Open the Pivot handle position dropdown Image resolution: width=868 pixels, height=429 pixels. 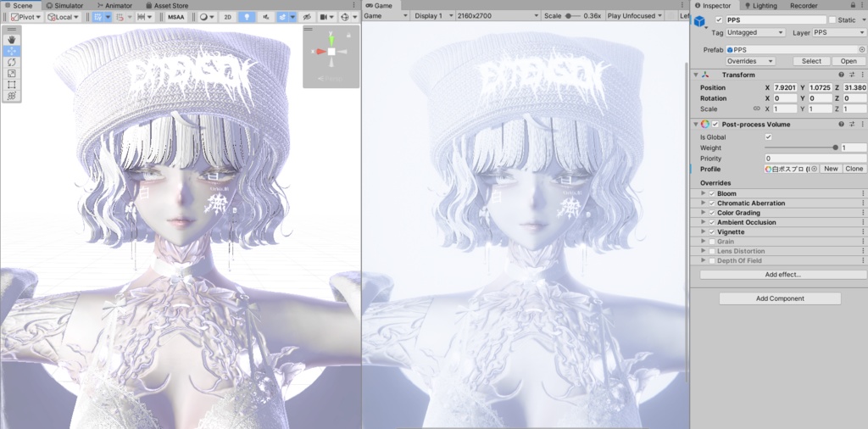pos(26,17)
